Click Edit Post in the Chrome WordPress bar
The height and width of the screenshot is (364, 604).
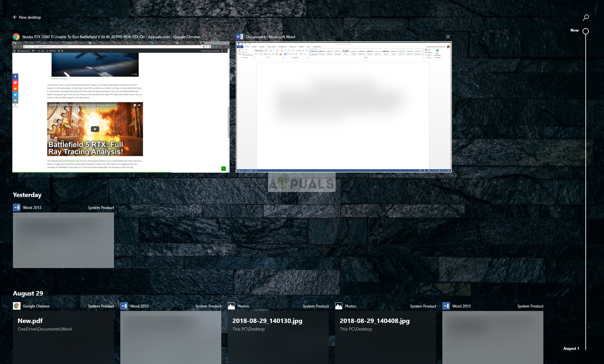point(51,51)
